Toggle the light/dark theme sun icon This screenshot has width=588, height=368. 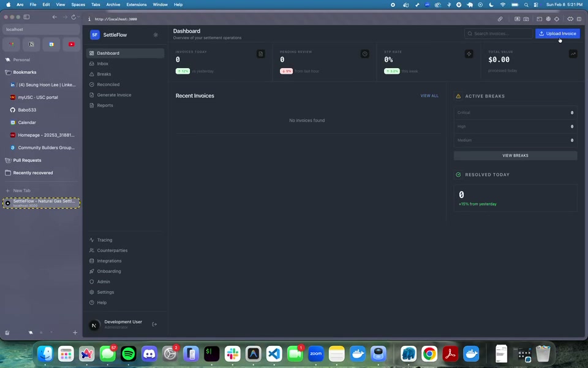(156, 35)
